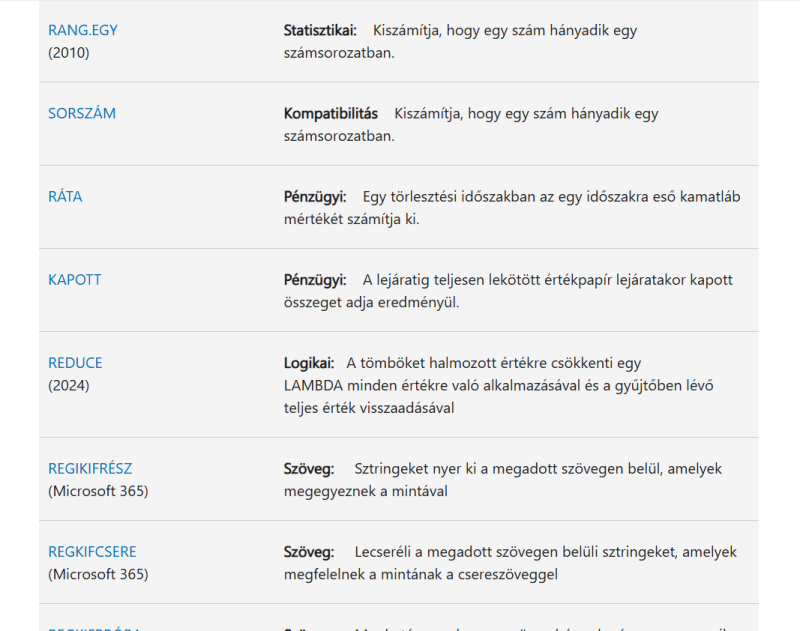Click the Szöveg label in REGKIFCSERE row
The image size is (800, 631).
309,552
